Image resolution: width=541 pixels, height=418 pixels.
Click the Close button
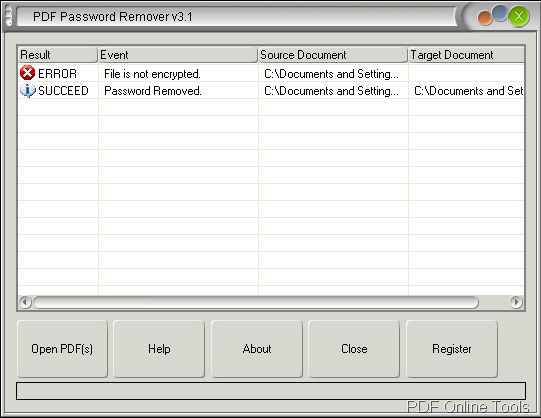[x=354, y=349]
